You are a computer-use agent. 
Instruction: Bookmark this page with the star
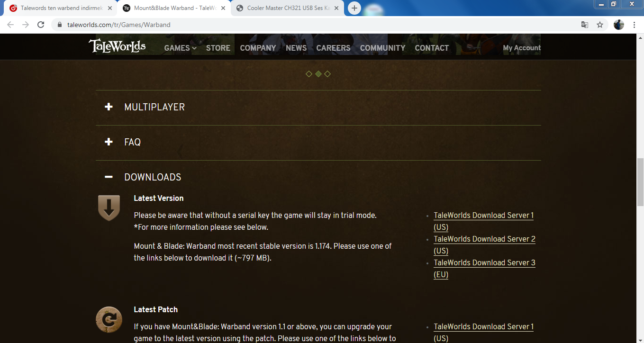(600, 25)
